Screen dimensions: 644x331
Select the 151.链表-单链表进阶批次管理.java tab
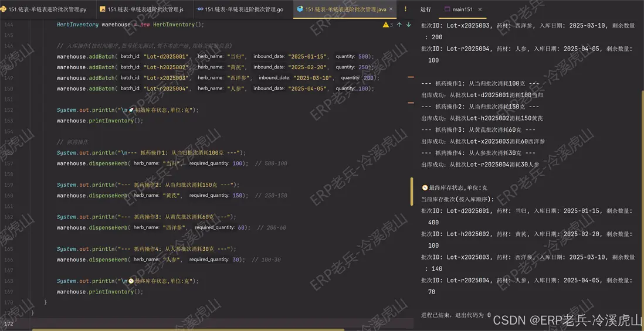point(345,9)
